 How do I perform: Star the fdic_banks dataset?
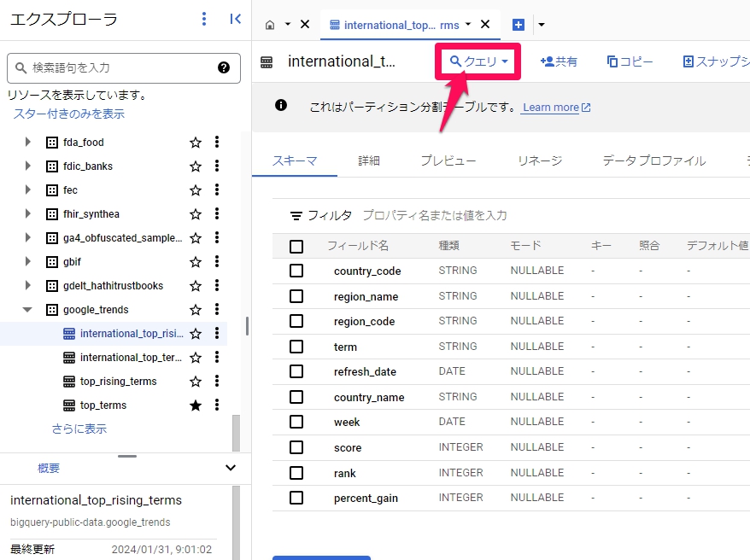pyautogui.click(x=195, y=166)
